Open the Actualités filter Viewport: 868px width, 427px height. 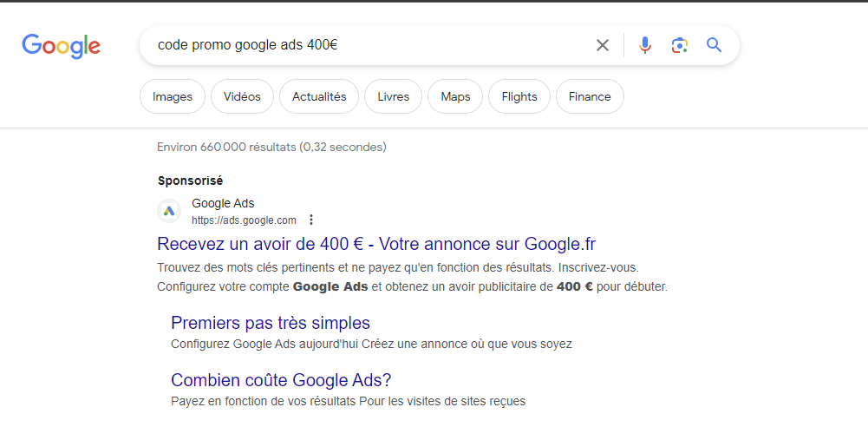(319, 96)
